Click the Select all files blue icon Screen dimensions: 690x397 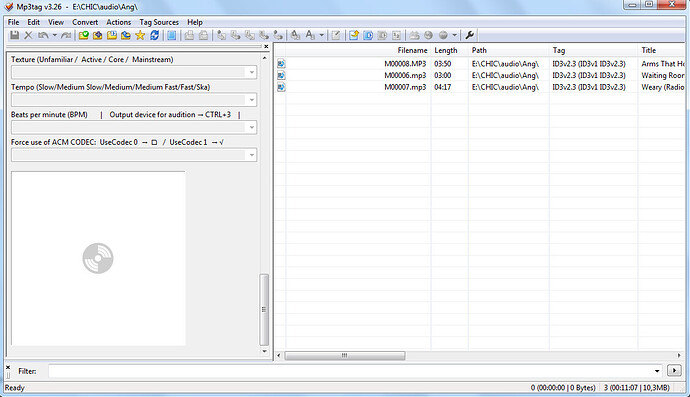click(172, 35)
